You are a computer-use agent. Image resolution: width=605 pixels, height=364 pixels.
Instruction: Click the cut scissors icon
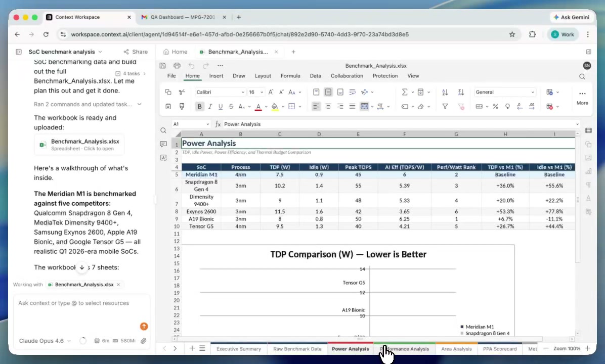tap(182, 92)
